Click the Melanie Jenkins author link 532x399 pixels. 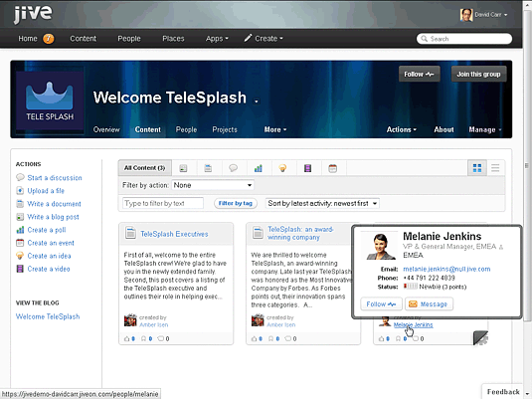414,325
